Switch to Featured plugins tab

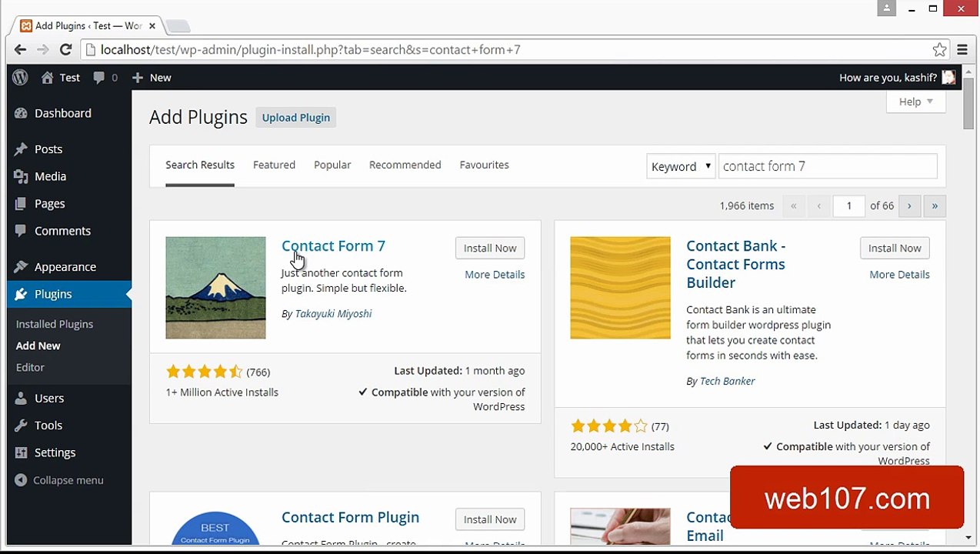(274, 165)
